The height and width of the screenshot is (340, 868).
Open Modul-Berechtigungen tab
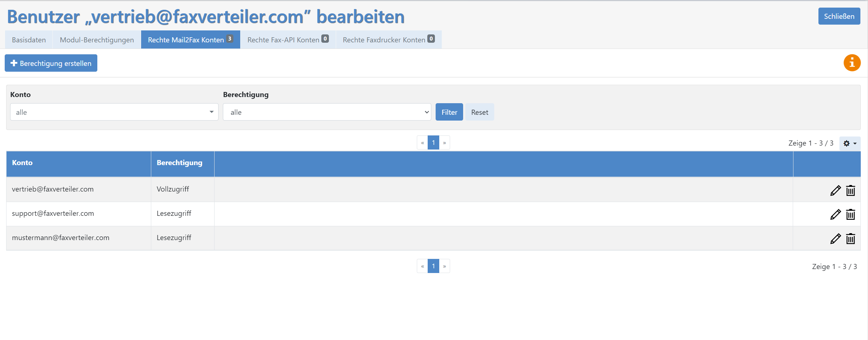pos(97,40)
